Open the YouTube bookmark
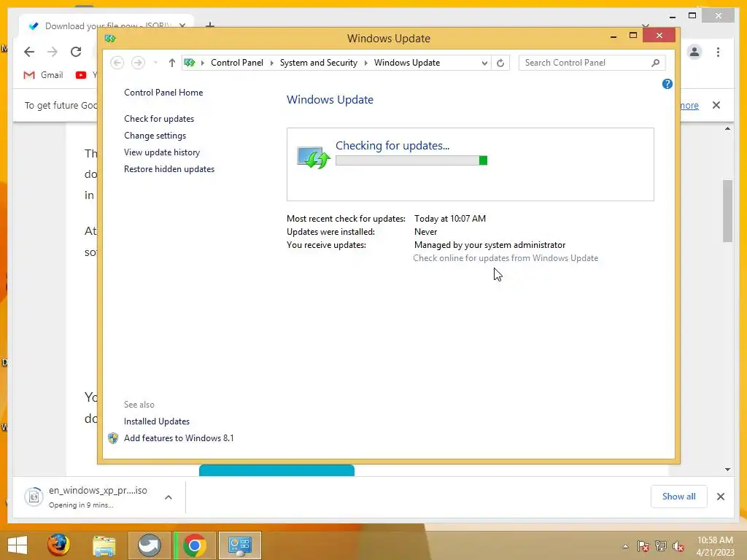Image resolution: width=747 pixels, height=560 pixels. [86, 75]
